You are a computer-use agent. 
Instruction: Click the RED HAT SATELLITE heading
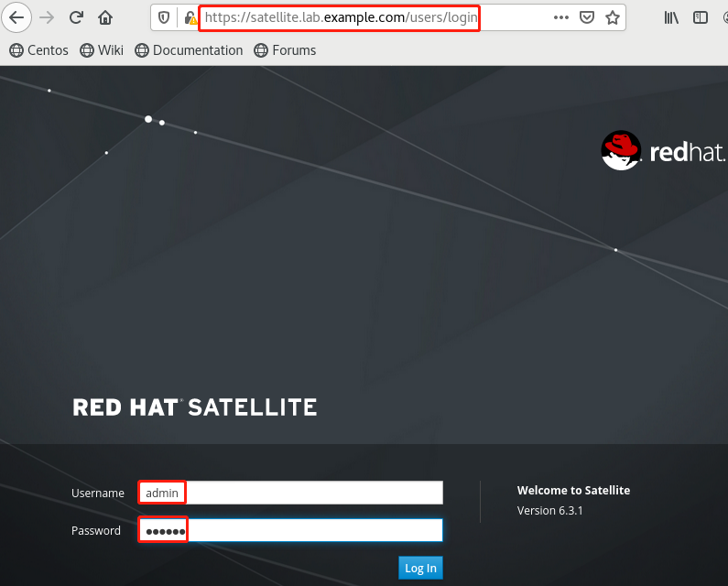(x=195, y=407)
